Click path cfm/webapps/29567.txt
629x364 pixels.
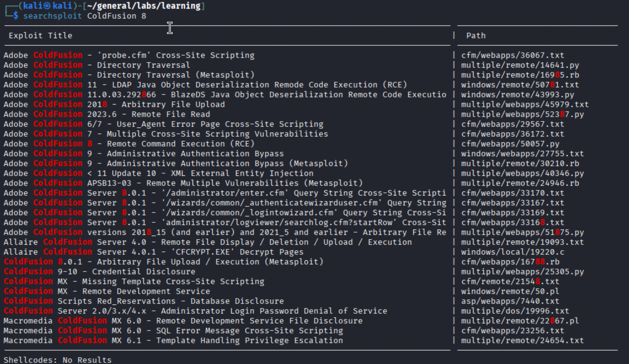[513, 124]
